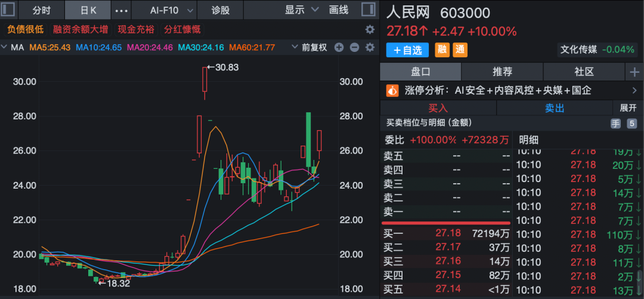
Task: Expand the 显示 dropdown menu
Action: coord(299,10)
